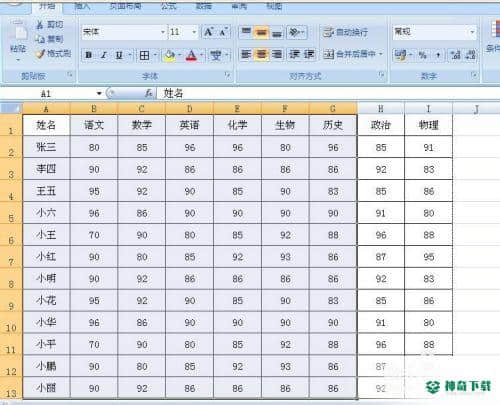Select row 5 header
This screenshot has height=405, width=500.
(11, 213)
